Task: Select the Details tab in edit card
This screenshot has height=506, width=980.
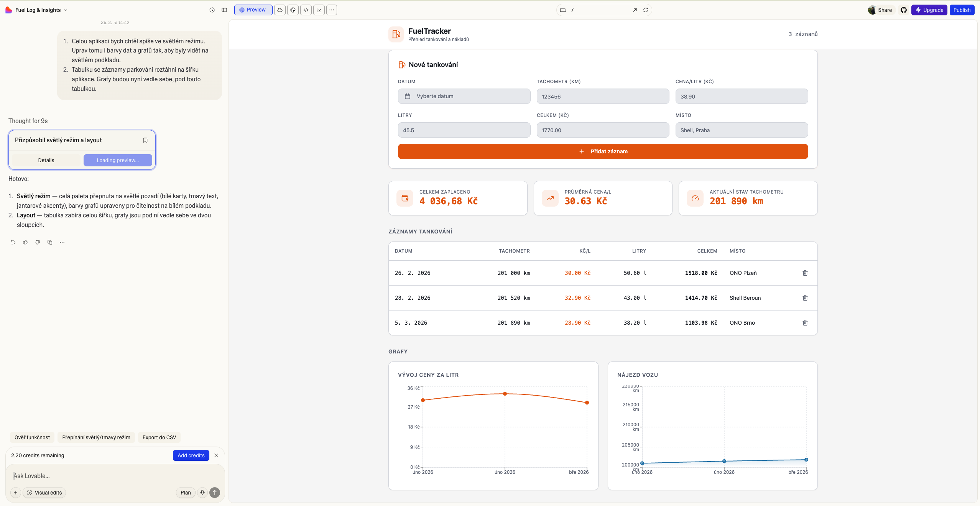Action: point(46,160)
